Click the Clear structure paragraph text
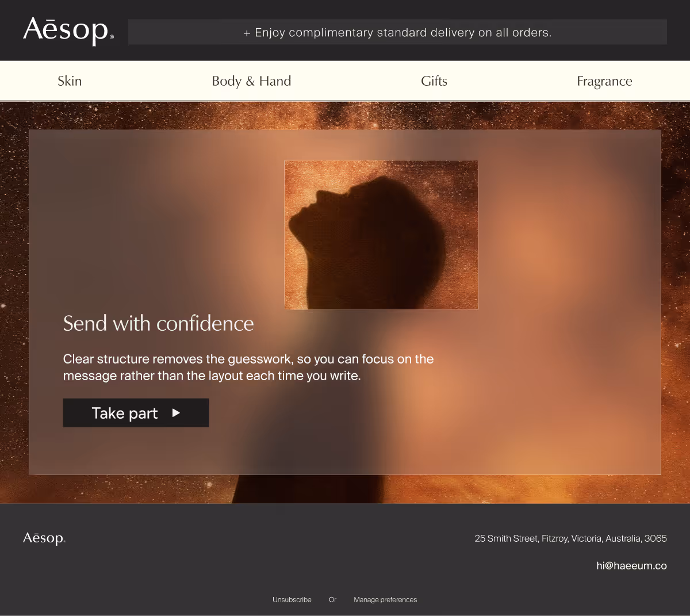The width and height of the screenshot is (690, 616). coord(248,367)
